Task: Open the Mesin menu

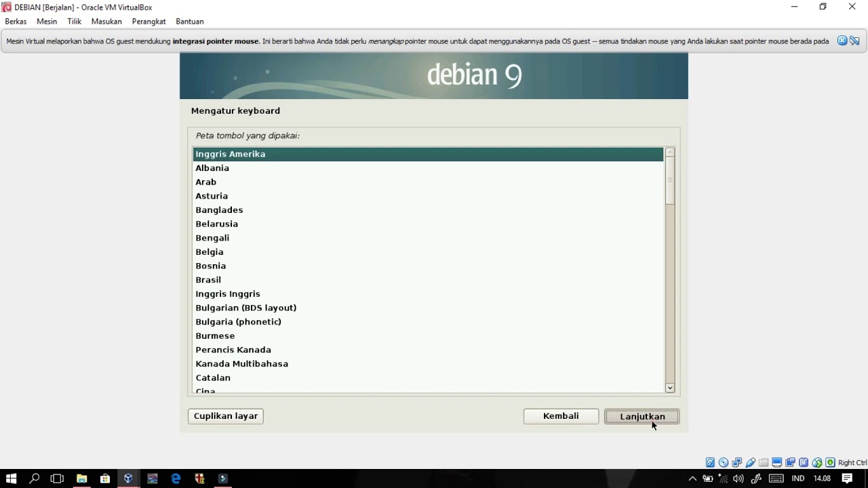Action: (47, 22)
